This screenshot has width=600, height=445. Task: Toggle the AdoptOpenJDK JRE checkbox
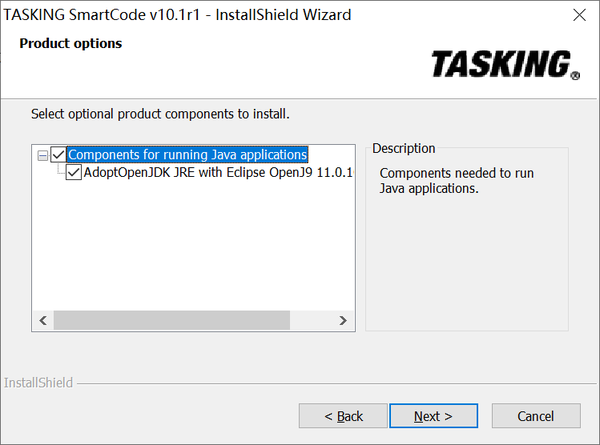(x=74, y=173)
